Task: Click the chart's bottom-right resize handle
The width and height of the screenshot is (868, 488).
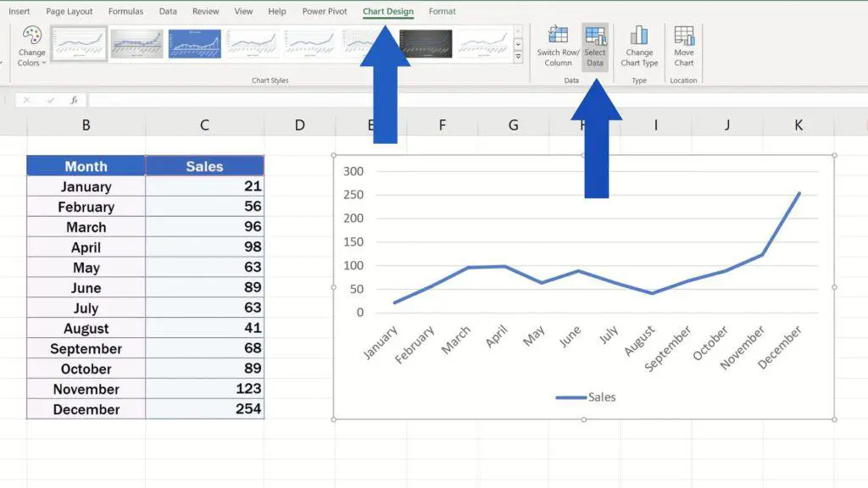Action: (x=834, y=419)
